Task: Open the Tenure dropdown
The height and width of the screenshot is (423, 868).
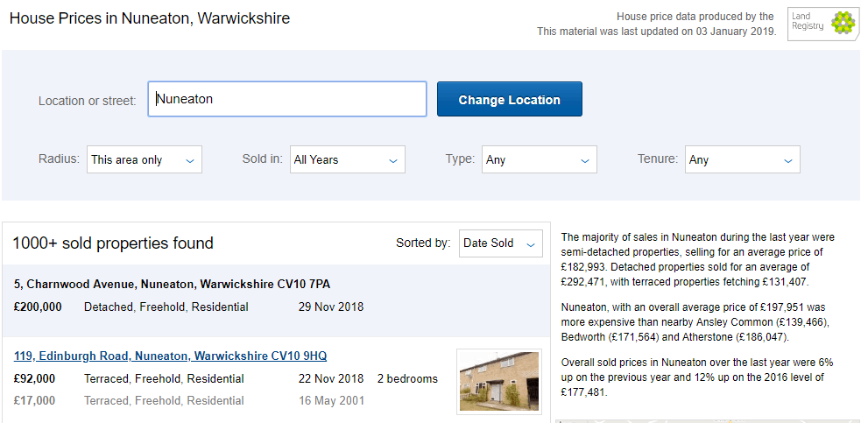Action: click(x=742, y=159)
